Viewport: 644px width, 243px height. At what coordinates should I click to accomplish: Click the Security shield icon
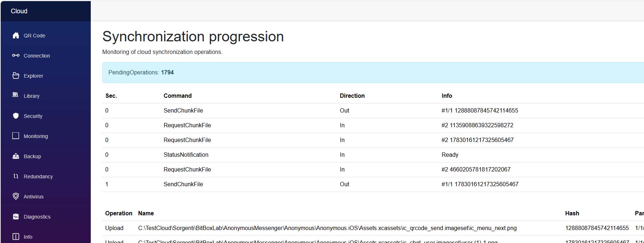point(16,116)
